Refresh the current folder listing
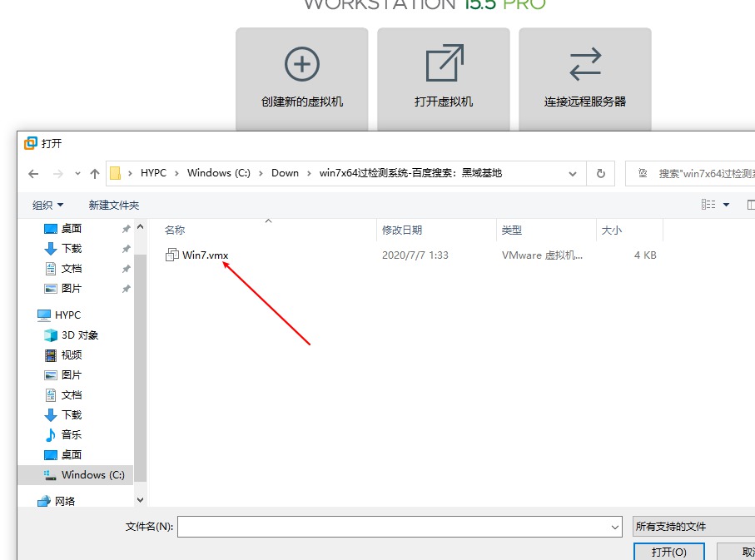The image size is (755, 560). (600, 173)
